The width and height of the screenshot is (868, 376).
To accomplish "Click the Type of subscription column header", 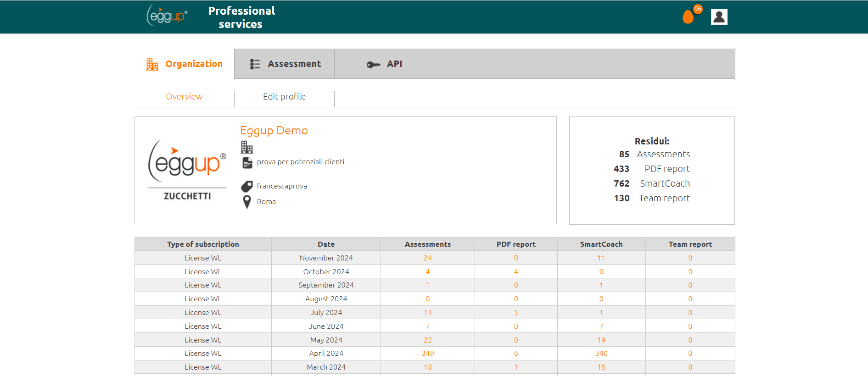I will tap(203, 244).
